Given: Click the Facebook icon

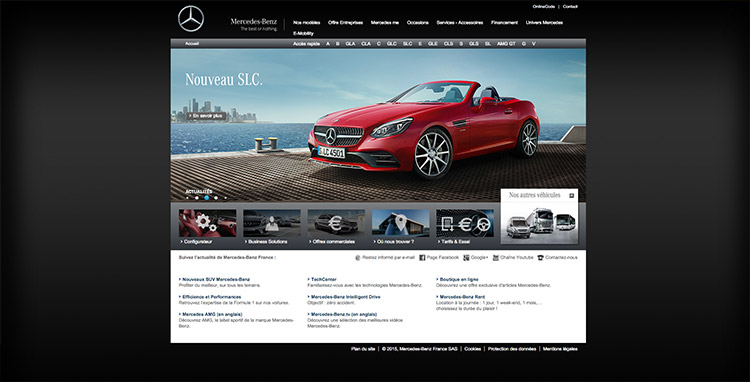Looking at the screenshot, I should click(x=422, y=258).
